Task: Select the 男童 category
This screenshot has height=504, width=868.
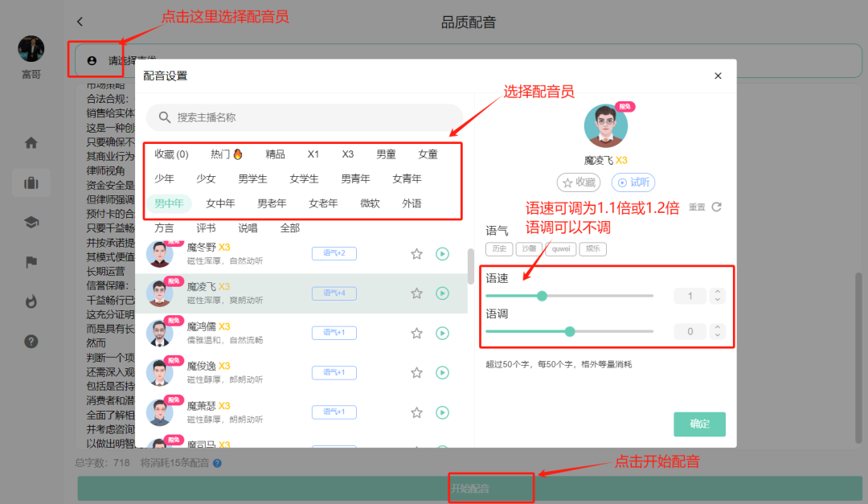Action: (386, 154)
